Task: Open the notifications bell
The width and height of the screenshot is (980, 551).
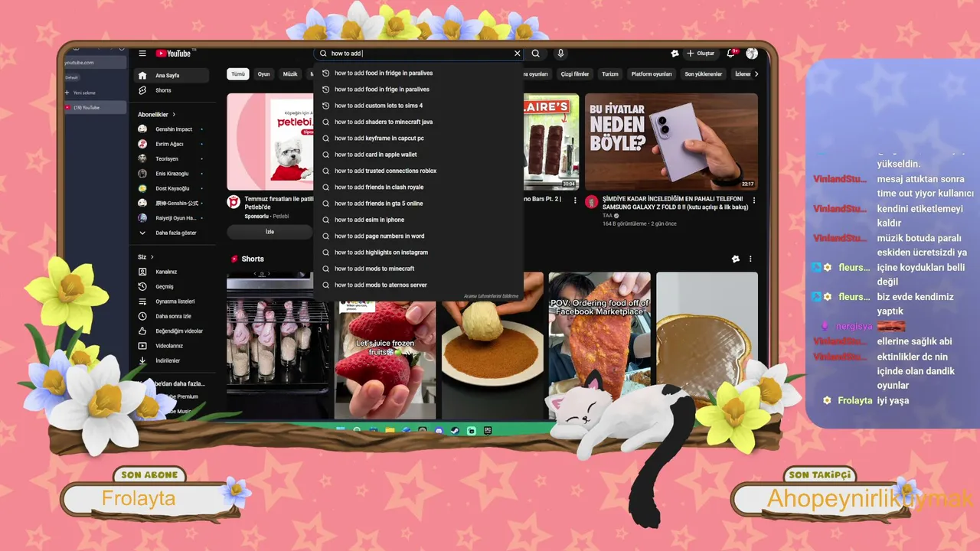Action: click(731, 54)
